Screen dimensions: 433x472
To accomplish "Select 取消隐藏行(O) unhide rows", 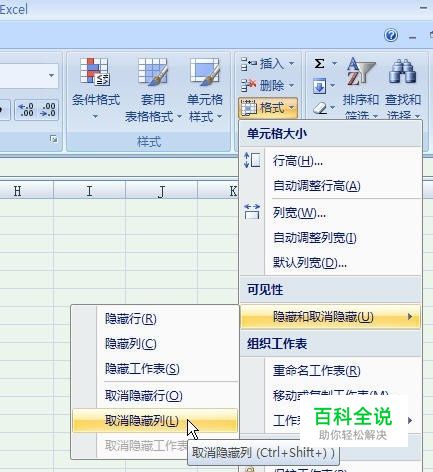I will [155, 396].
